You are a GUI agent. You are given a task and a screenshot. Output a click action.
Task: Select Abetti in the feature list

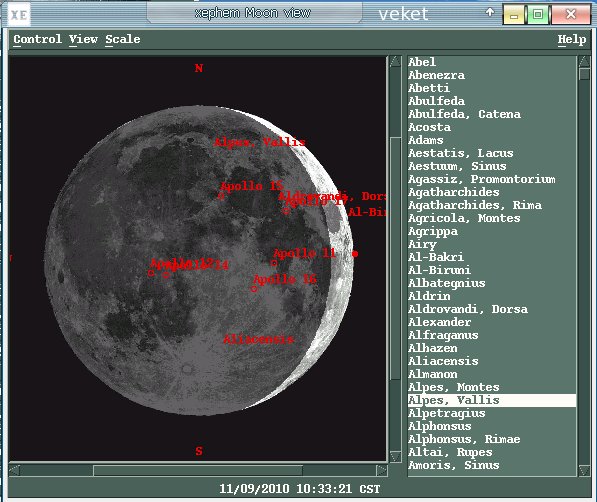[x=492, y=88]
